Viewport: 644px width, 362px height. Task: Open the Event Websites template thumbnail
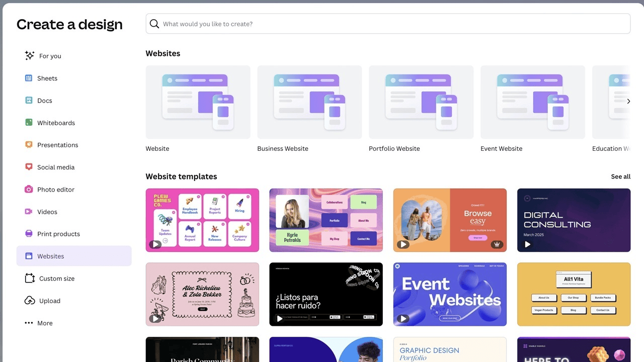click(x=450, y=294)
